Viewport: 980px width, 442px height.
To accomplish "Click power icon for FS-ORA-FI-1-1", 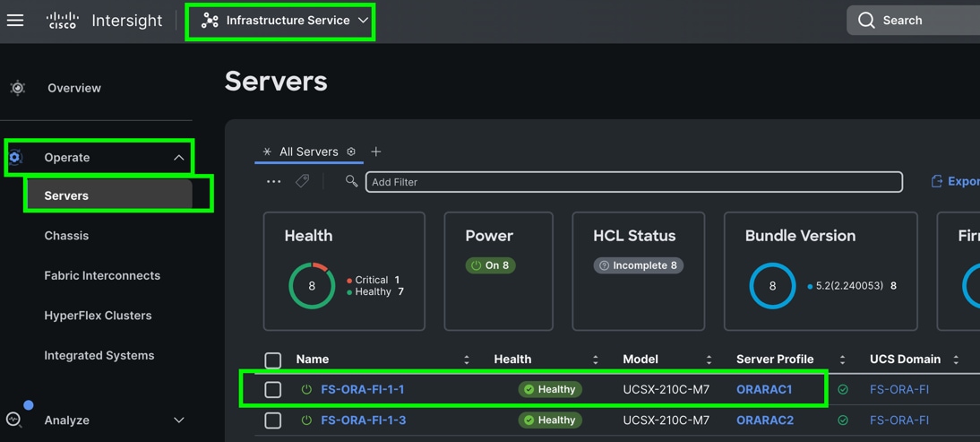I will pos(306,389).
